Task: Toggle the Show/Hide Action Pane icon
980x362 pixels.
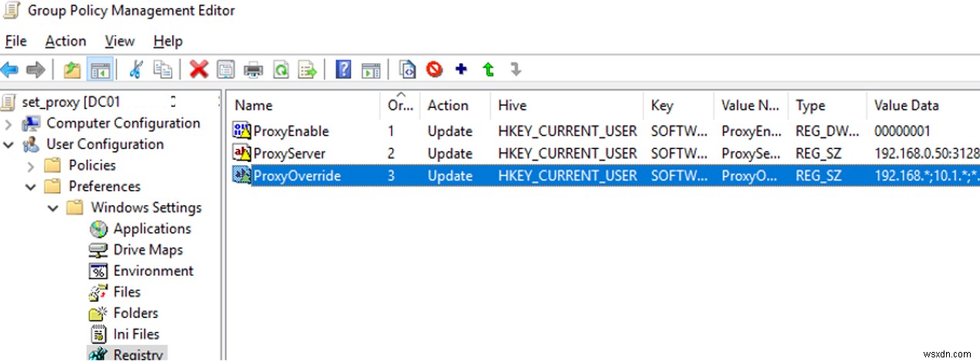Action: [x=372, y=70]
